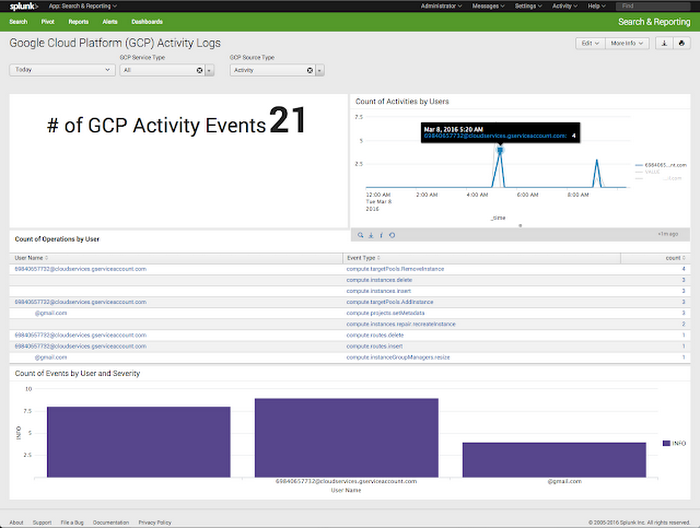Open the Help menu

596,6
